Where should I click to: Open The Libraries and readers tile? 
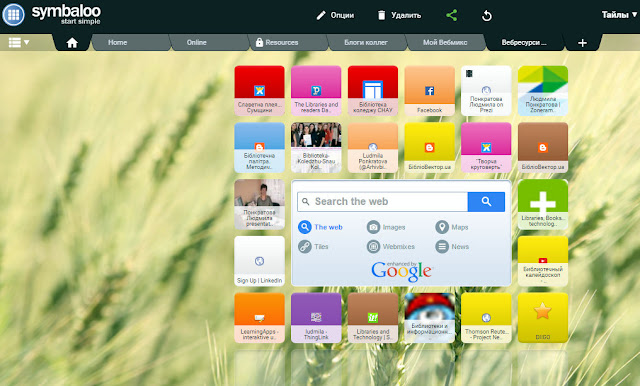pyautogui.click(x=316, y=91)
